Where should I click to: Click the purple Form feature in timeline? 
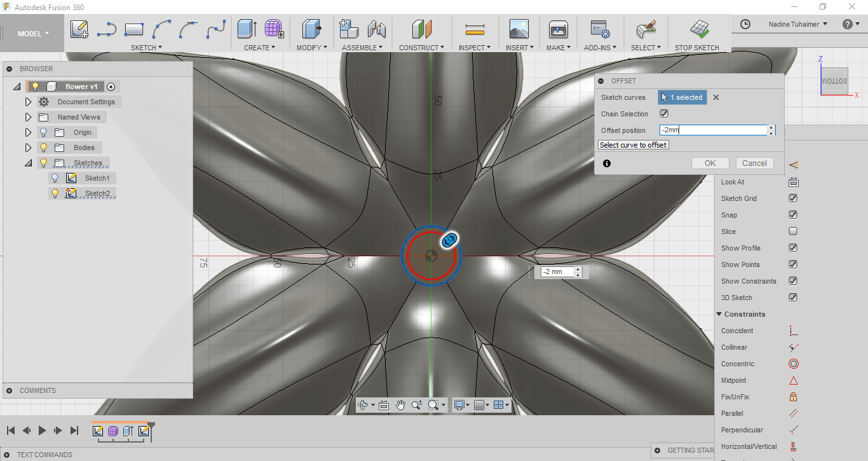coord(112,431)
